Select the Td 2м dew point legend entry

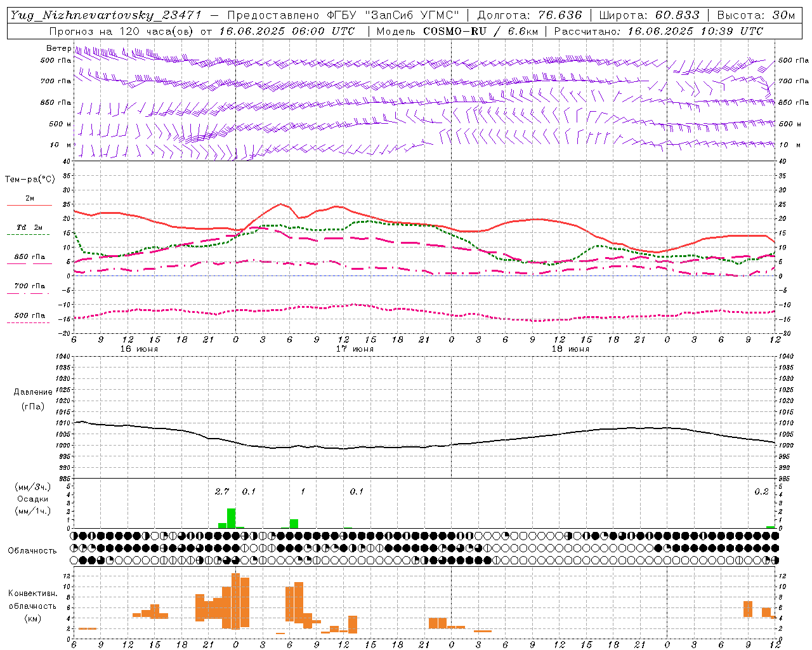point(30,227)
